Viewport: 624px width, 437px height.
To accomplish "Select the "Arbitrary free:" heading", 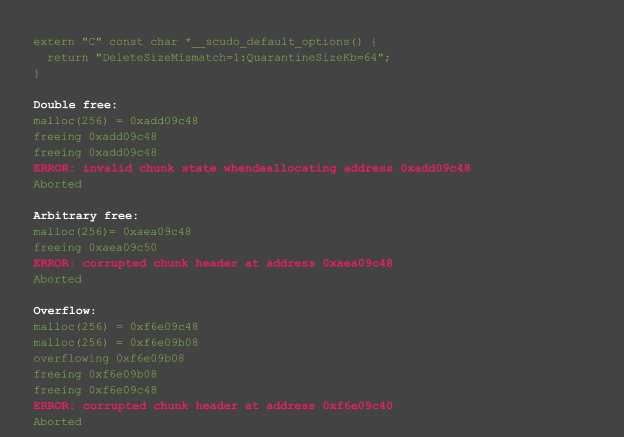I will 86,216.
